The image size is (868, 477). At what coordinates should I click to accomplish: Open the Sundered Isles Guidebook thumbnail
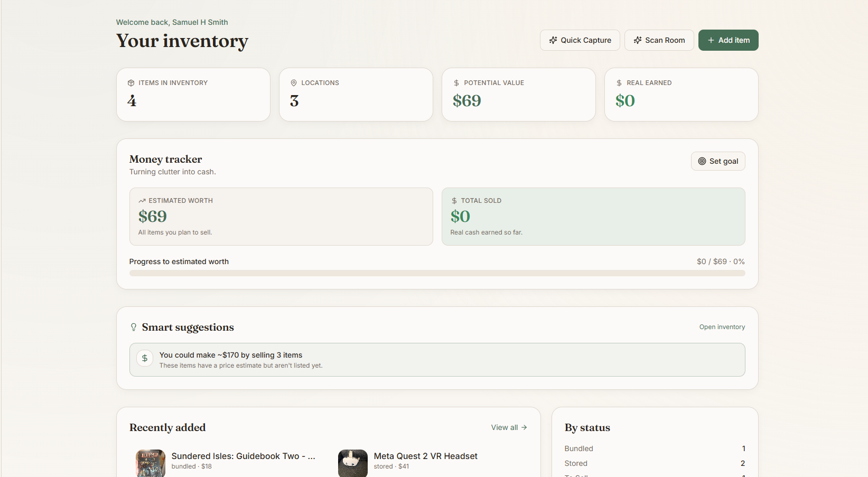click(x=151, y=463)
